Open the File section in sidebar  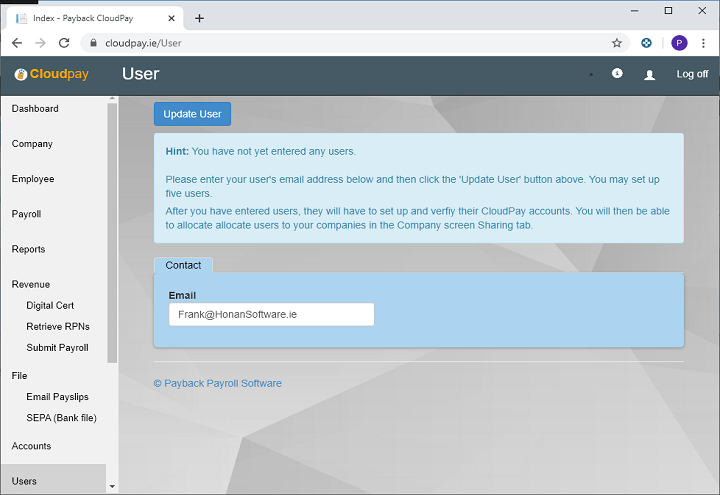click(x=20, y=376)
